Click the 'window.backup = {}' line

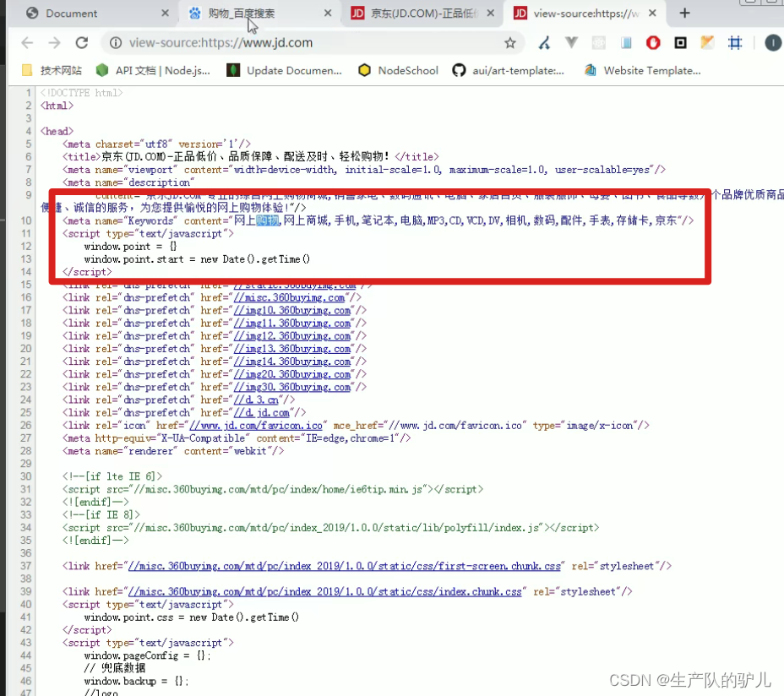coord(136,682)
